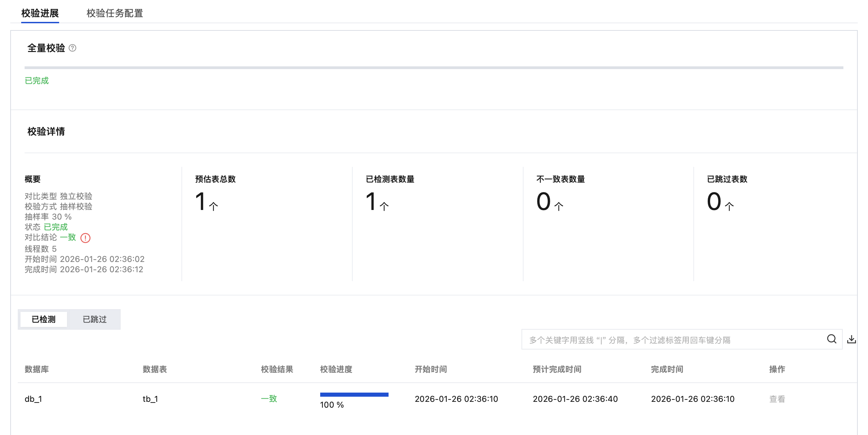The height and width of the screenshot is (435, 868).
Task: Click the 校验进度 column header
Action: (336, 369)
